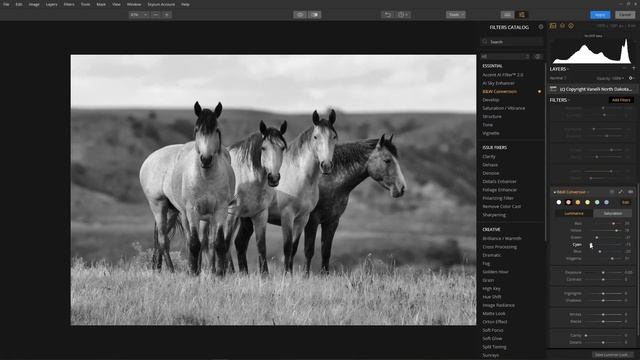Screen dimensions: 640x360
Task: Click the blue Apply button
Action: [x=600, y=15]
